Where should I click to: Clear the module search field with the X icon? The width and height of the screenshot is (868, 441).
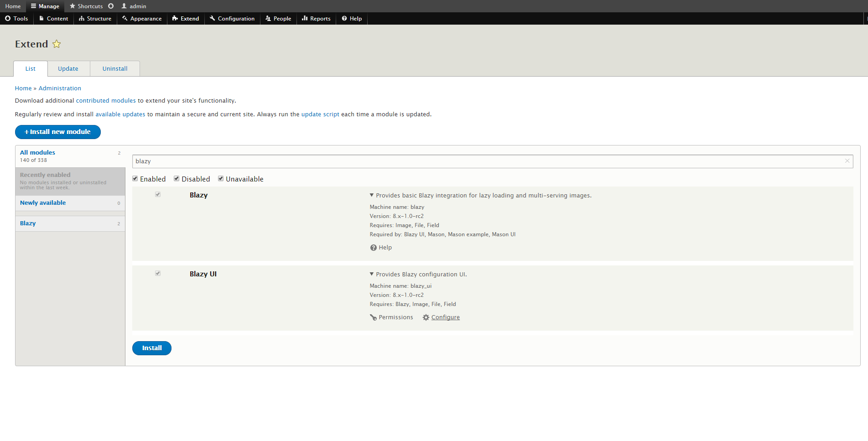(847, 161)
